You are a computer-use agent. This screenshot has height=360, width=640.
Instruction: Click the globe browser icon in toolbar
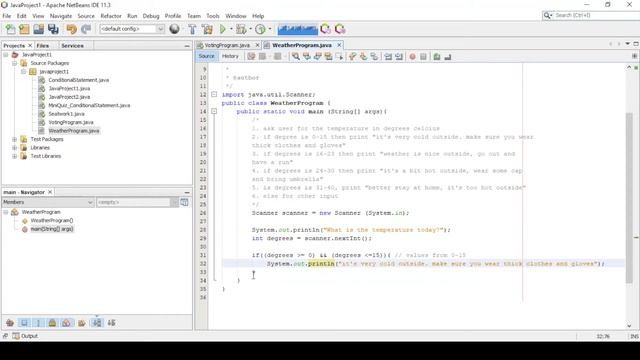pos(174,29)
